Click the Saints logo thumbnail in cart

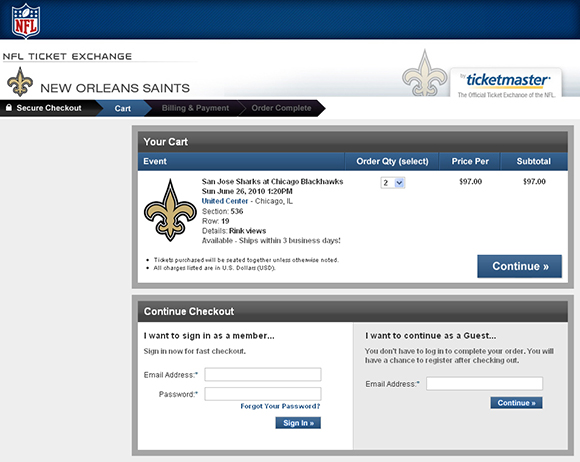pos(170,210)
